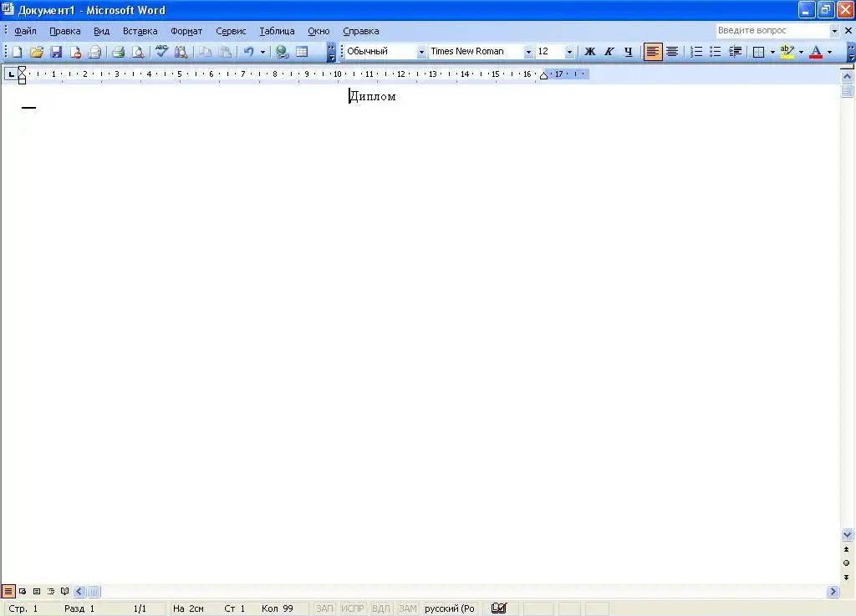The image size is (856, 616).
Task: Click the center alignment button
Action: pos(672,52)
